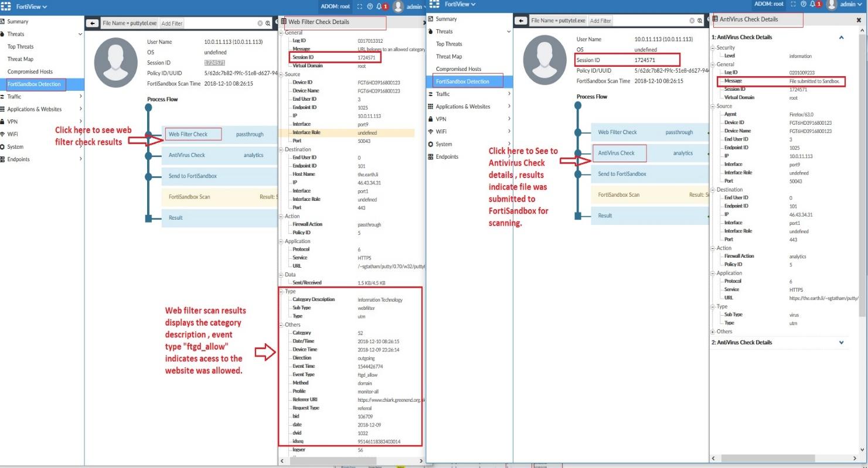Click the Result step in Web Filter window

176,218
